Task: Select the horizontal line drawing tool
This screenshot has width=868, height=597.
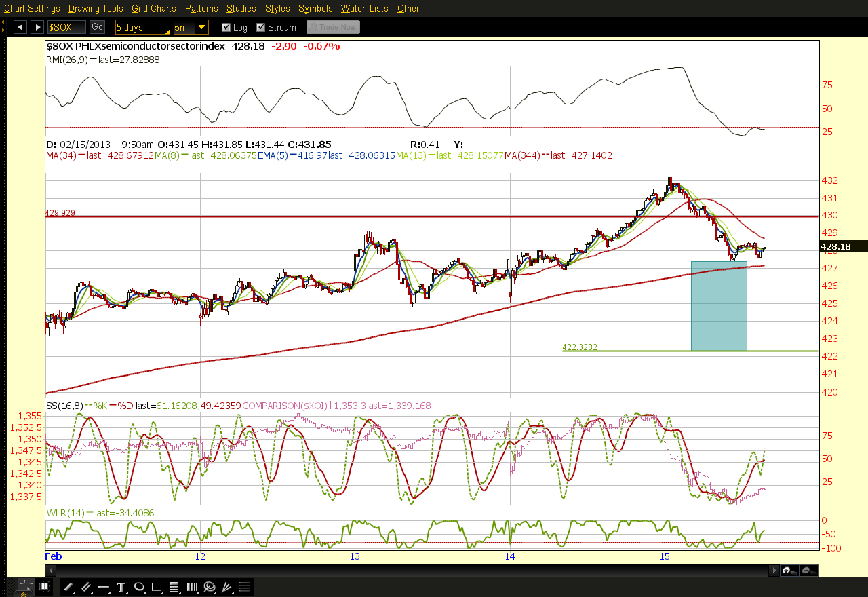Action: coord(104,587)
